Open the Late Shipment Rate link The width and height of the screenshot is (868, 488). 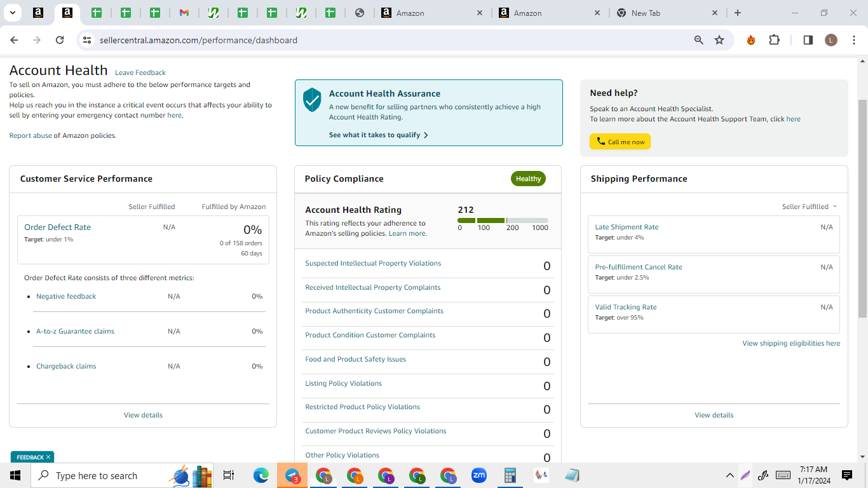pyautogui.click(x=627, y=227)
